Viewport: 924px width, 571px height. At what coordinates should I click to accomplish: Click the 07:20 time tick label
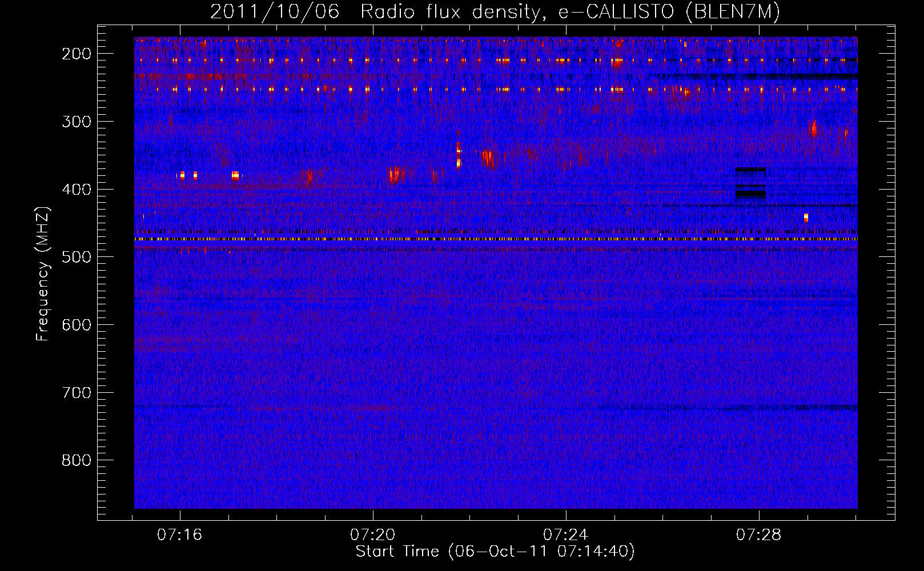click(373, 535)
